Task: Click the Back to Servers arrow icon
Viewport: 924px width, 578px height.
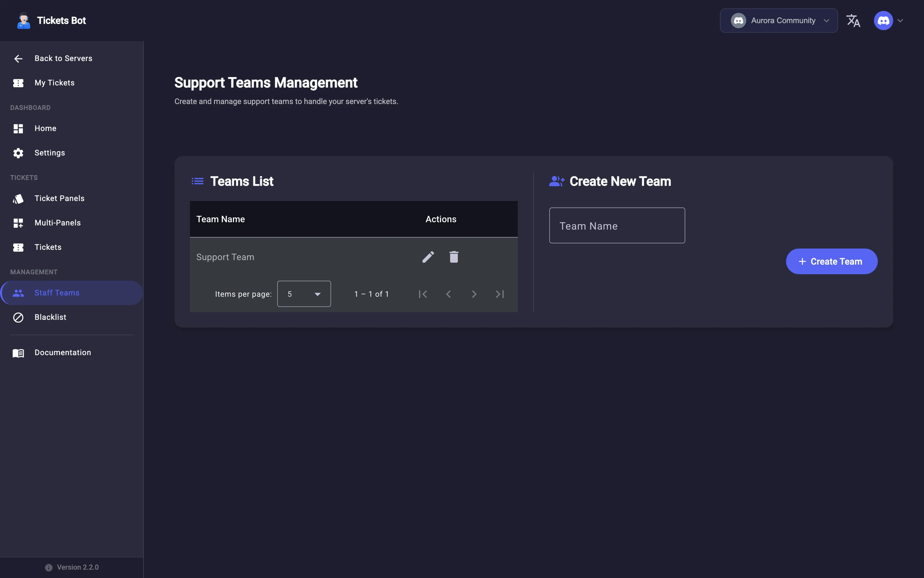Action: point(18,58)
